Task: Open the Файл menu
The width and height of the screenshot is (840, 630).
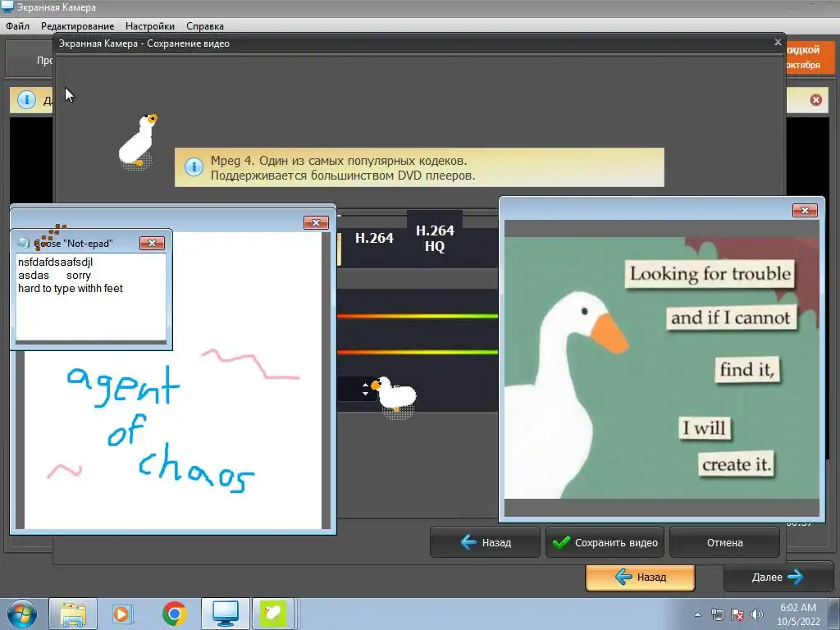Action: (18, 25)
